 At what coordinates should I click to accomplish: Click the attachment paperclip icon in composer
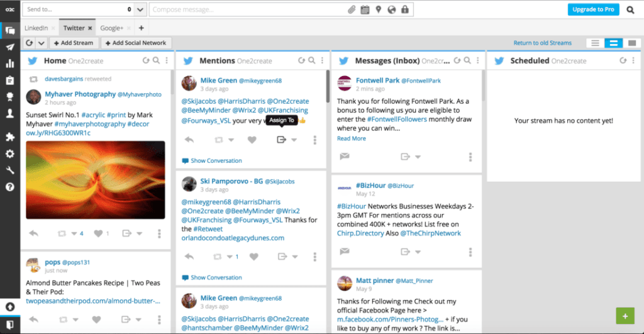[x=352, y=9]
